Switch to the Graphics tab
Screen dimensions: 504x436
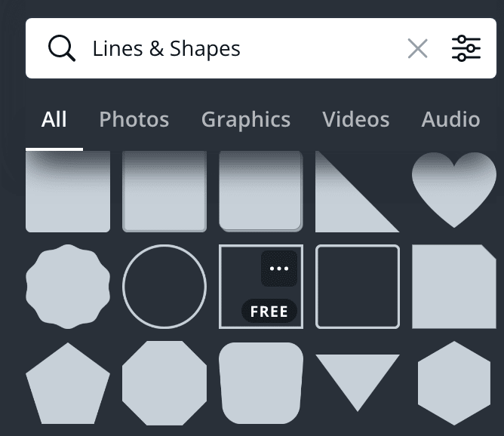[246, 119]
